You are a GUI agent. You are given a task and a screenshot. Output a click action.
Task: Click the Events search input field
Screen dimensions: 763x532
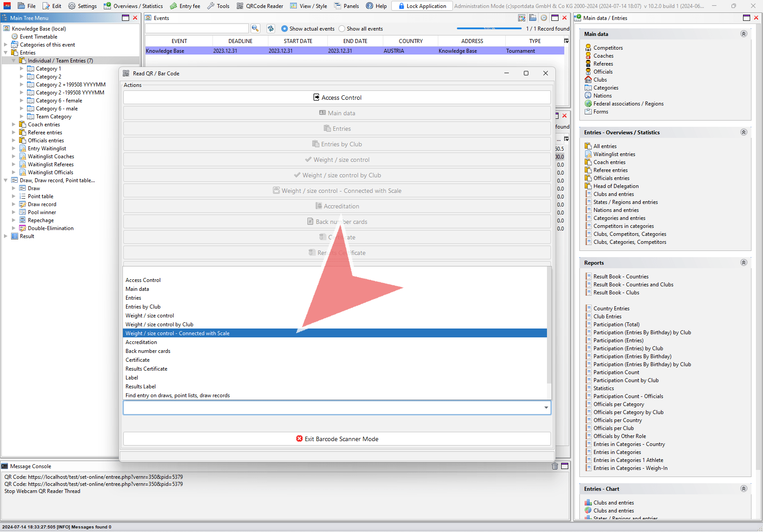click(197, 28)
